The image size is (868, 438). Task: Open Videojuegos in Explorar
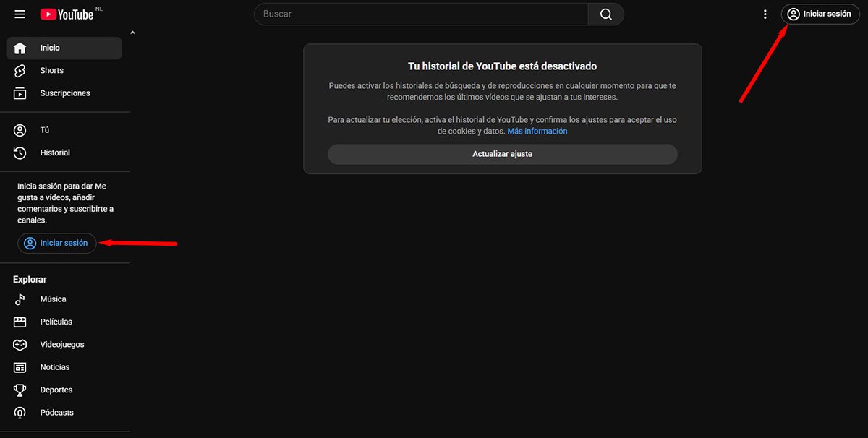(x=61, y=344)
